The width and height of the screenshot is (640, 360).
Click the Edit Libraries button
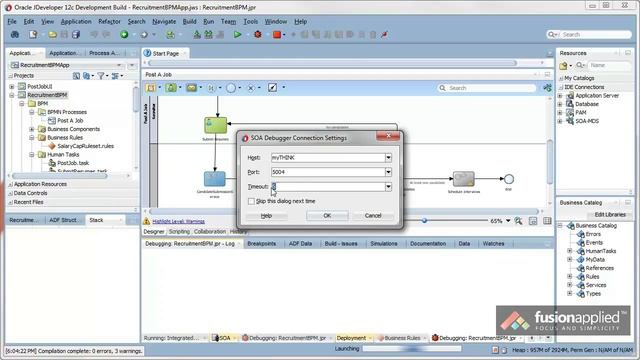click(x=610, y=215)
